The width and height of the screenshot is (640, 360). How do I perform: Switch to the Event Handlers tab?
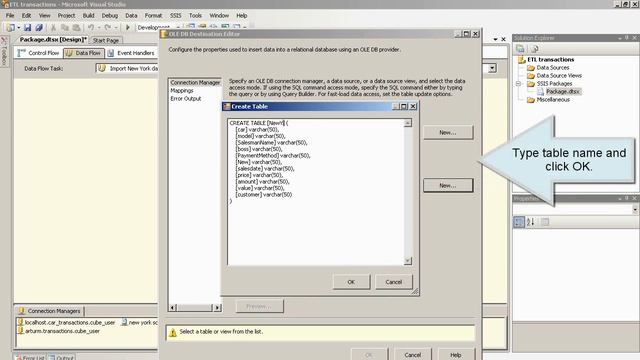pyautogui.click(x=131, y=53)
